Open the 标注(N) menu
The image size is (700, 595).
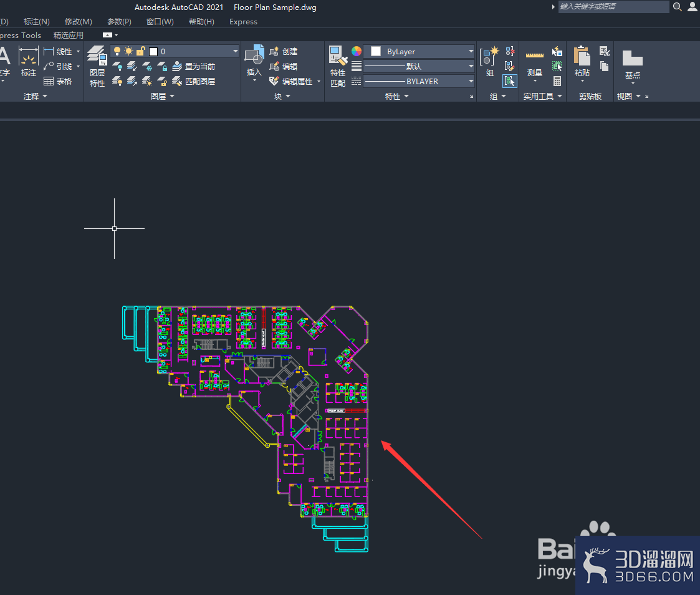click(37, 21)
